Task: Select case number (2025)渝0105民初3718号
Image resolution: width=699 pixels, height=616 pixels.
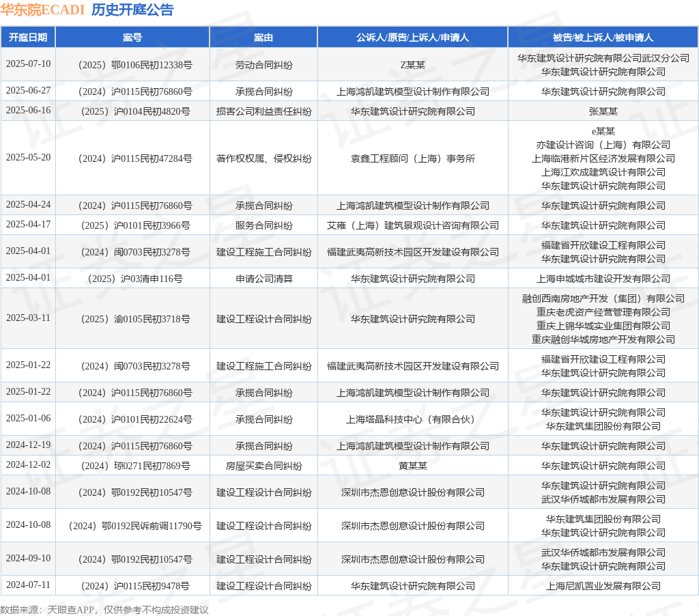Action: 136,320
